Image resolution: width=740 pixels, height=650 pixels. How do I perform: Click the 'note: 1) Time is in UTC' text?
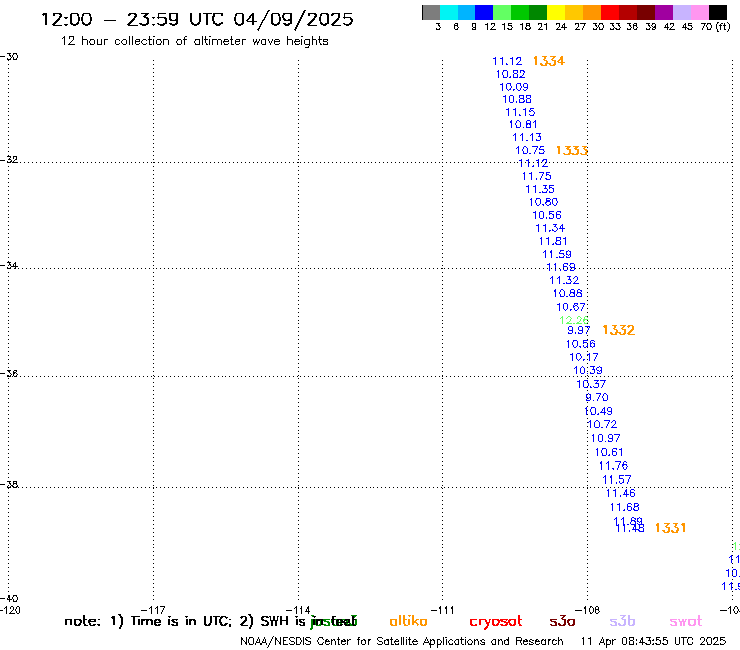[x=148, y=621]
